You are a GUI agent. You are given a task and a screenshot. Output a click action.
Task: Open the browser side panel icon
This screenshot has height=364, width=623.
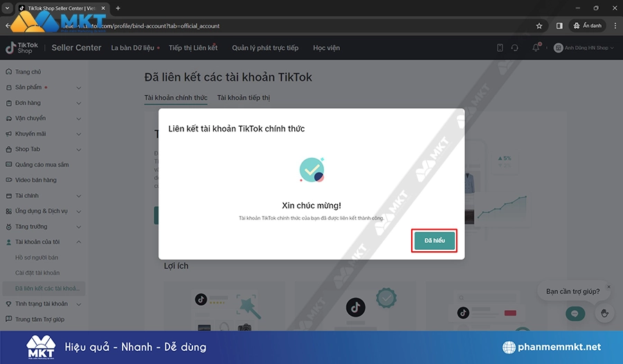(x=559, y=26)
